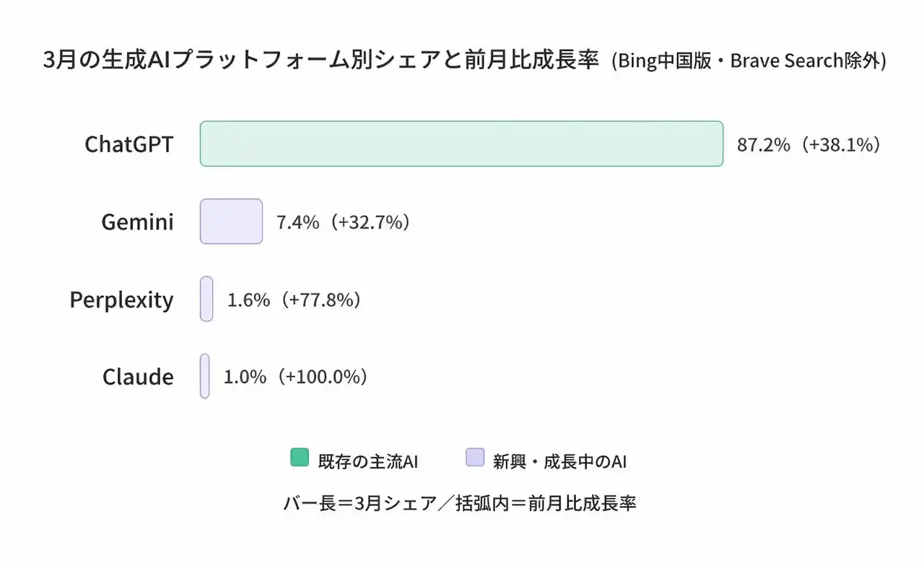Click the Perplexity axis label
This screenshot has height=563, width=924.
(121, 300)
